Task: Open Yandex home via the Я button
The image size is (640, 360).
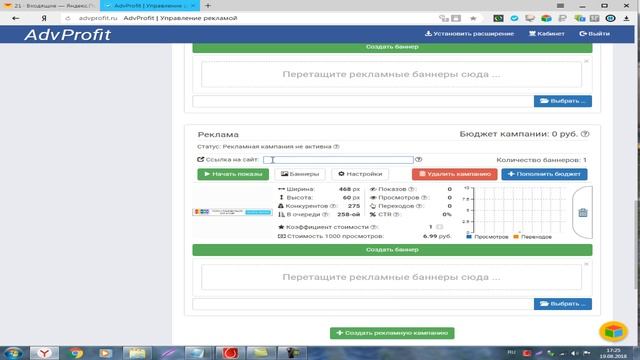Action: click(x=44, y=18)
